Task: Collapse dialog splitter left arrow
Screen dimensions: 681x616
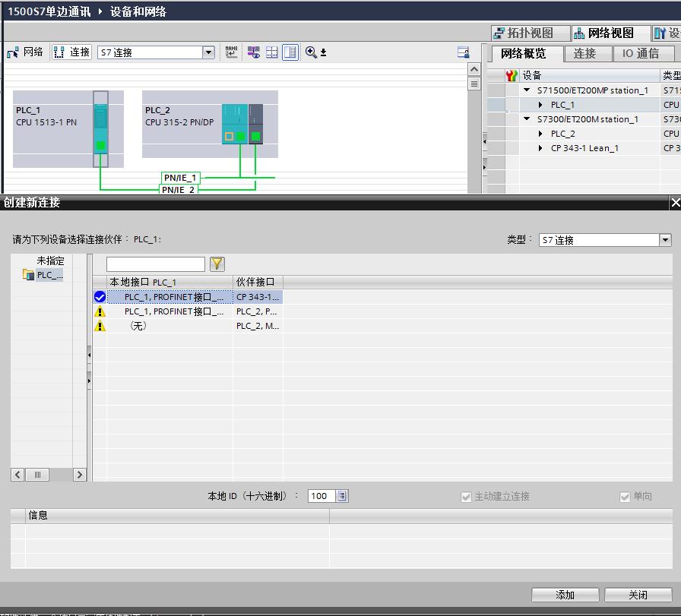Action: tap(89, 355)
